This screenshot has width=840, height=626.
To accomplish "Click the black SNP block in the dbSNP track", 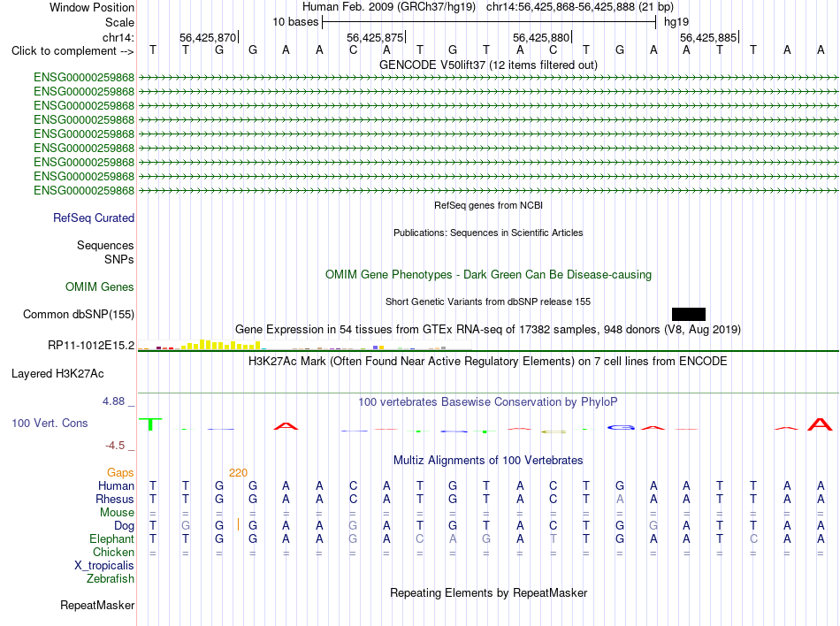I will coord(689,315).
